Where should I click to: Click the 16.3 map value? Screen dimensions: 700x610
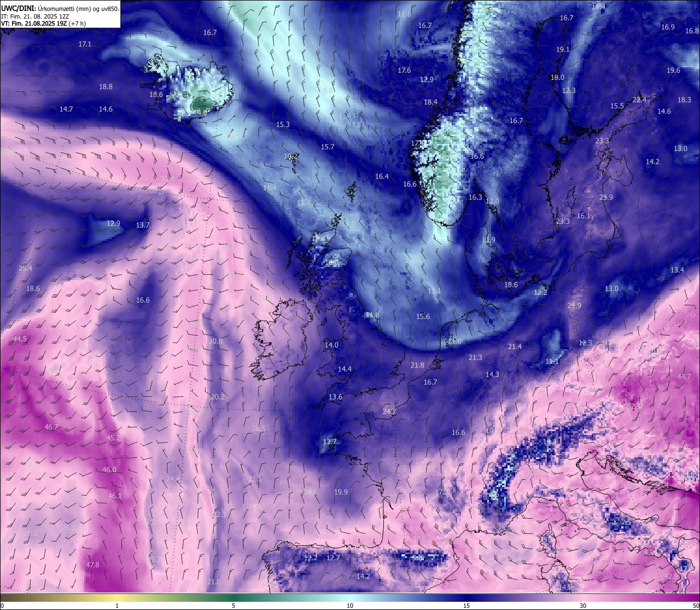[x=475, y=197]
